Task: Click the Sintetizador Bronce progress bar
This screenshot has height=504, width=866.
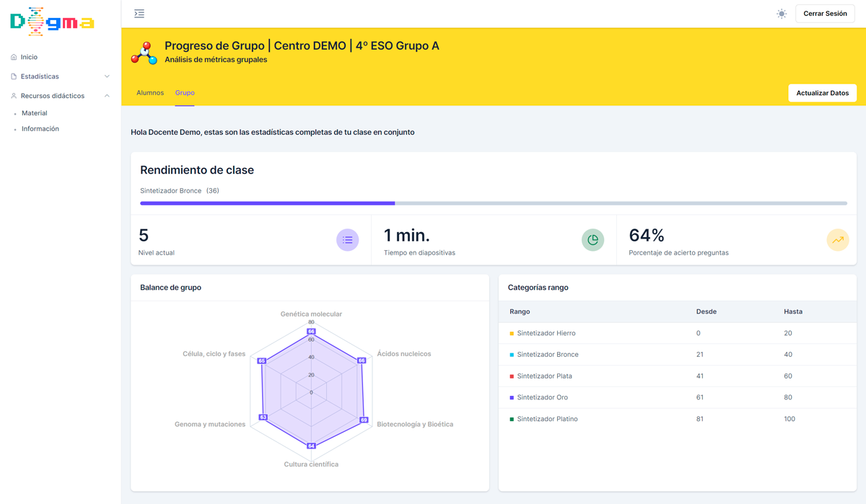Action: [x=493, y=203]
